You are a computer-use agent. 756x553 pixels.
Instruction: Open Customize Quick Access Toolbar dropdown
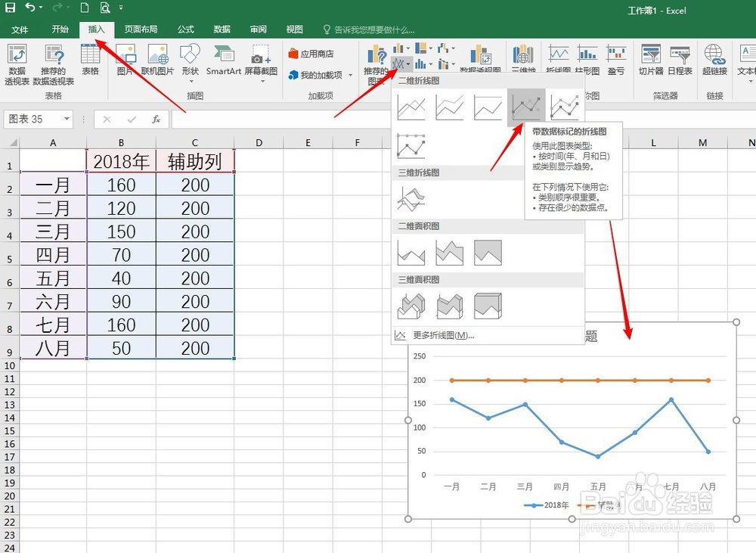pyautogui.click(x=120, y=8)
